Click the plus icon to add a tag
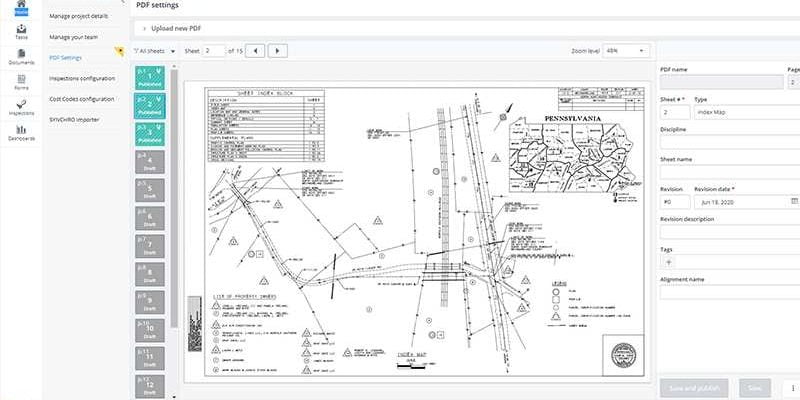This screenshot has height=400, width=800. tap(670, 261)
